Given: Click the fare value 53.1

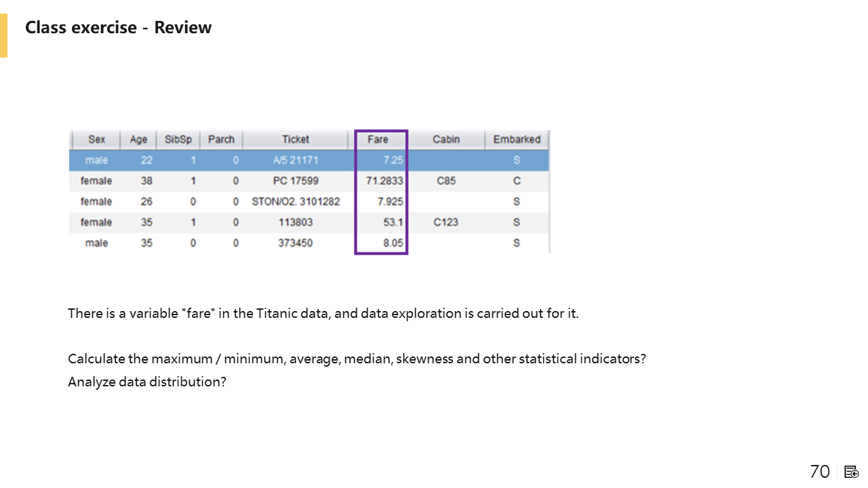Looking at the screenshot, I should point(393,222).
